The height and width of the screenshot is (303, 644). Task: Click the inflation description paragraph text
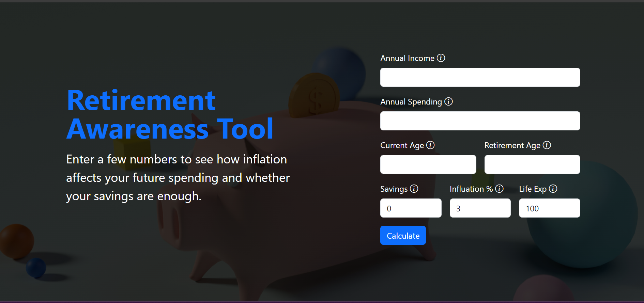[178, 178]
